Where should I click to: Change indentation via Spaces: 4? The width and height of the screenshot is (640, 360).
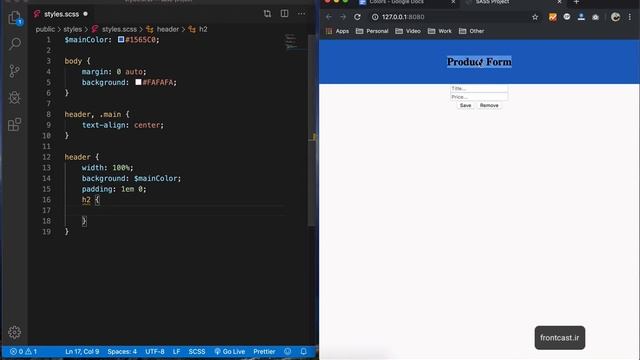[x=122, y=351]
